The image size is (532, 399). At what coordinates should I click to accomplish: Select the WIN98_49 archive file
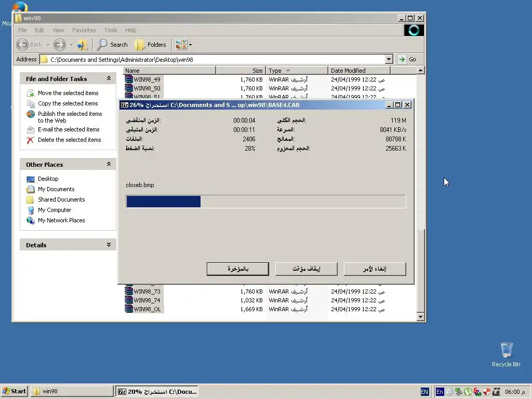point(147,79)
